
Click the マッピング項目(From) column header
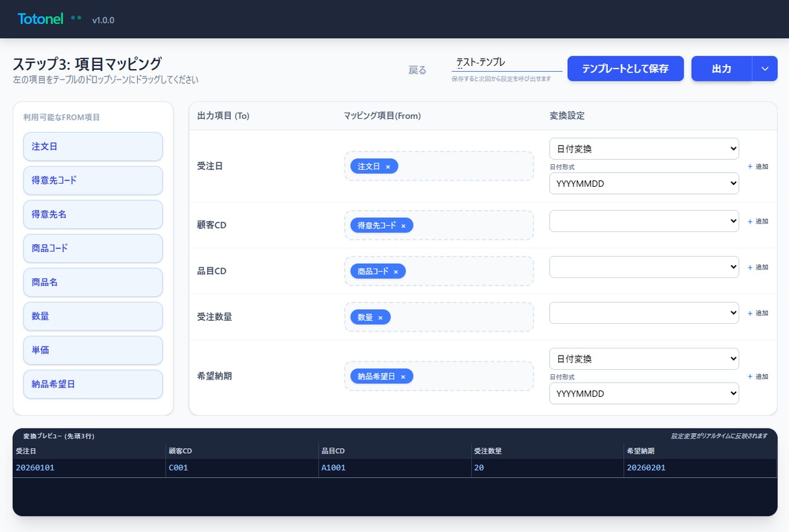pyautogui.click(x=382, y=116)
